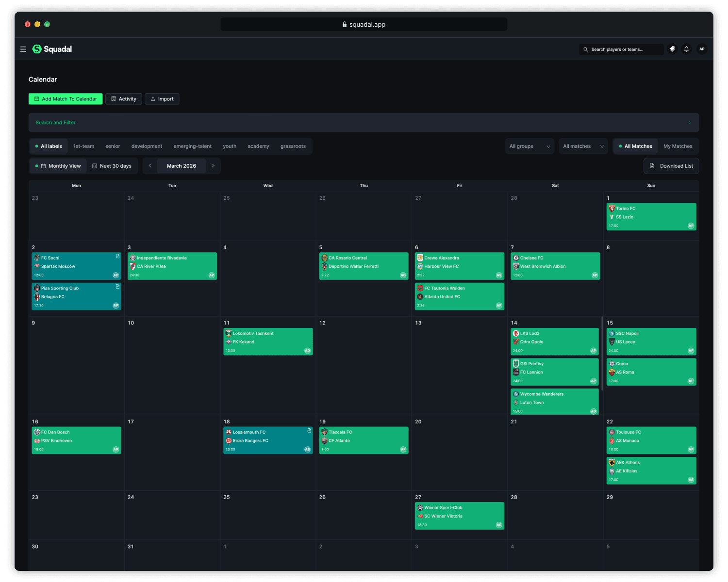728x582 pixels.
Task: Open the March 2026 month picker
Action: 182,166
